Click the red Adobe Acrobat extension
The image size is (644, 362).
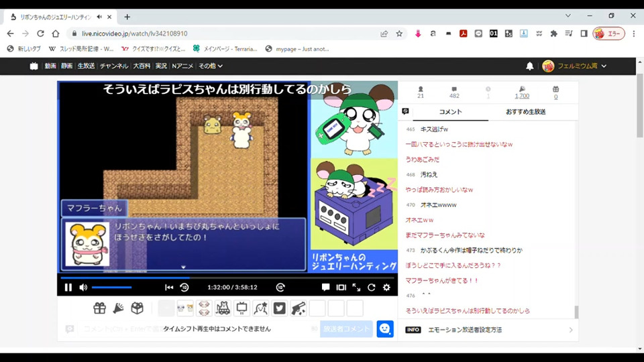(464, 34)
